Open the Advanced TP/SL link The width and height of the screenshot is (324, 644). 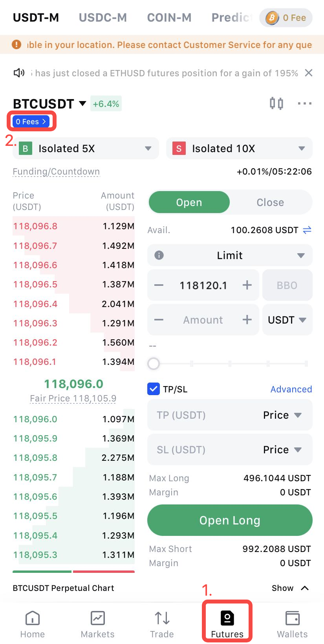tap(291, 389)
